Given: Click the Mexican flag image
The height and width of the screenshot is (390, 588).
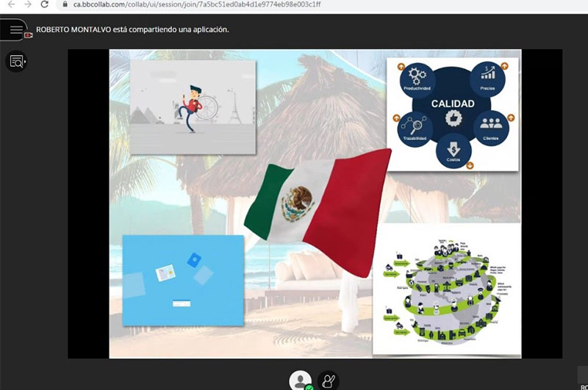Looking at the screenshot, I should (x=316, y=209).
